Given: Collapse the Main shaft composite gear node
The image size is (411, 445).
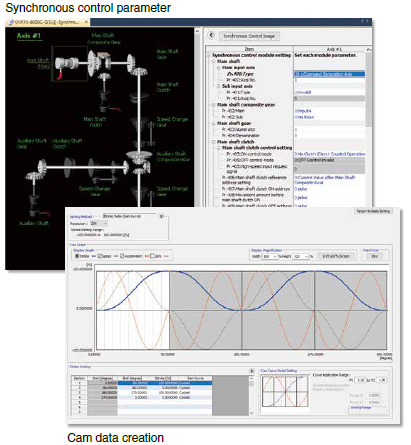Looking at the screenshot, I should coord(214,105).
